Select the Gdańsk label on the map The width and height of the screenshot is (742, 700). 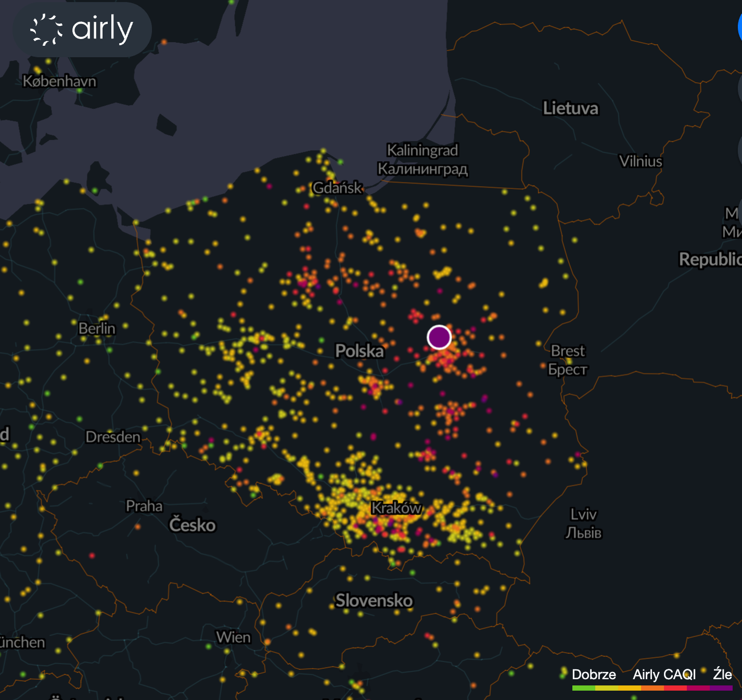pos(337,188)
